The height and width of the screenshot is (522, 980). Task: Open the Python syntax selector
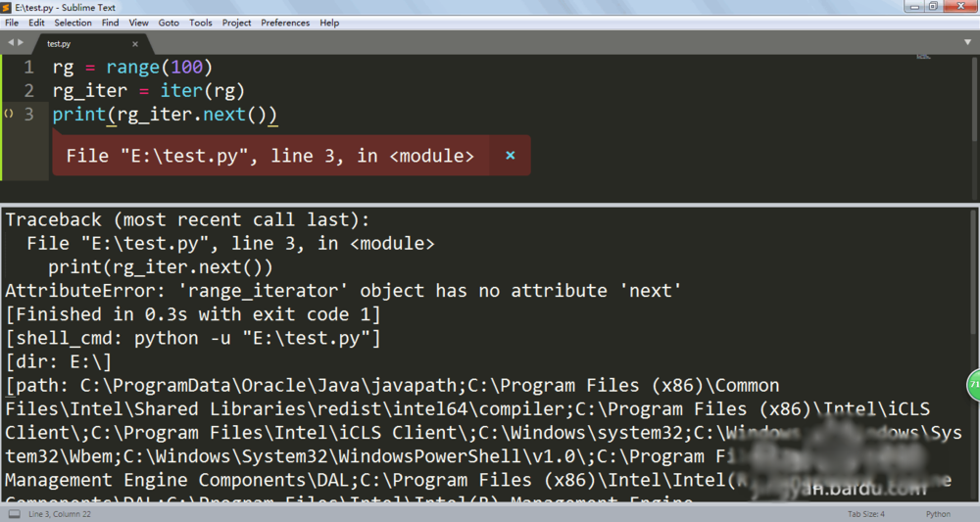(938, 514)
